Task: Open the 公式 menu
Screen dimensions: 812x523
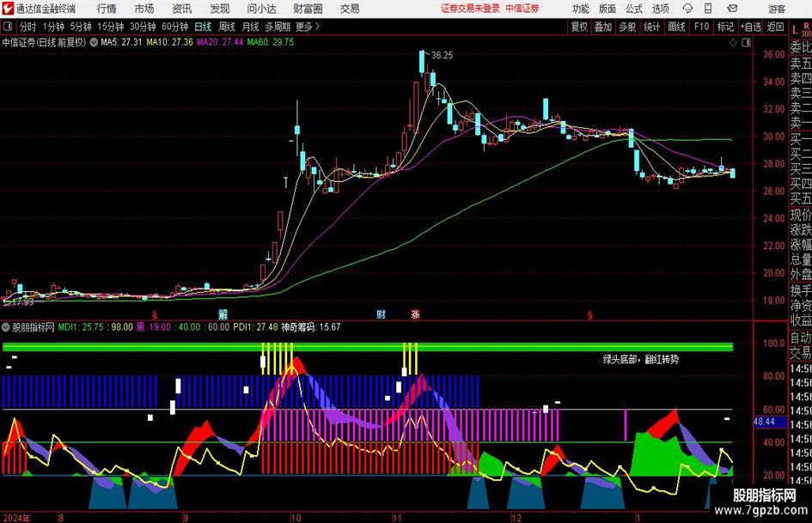Action: 634,9
